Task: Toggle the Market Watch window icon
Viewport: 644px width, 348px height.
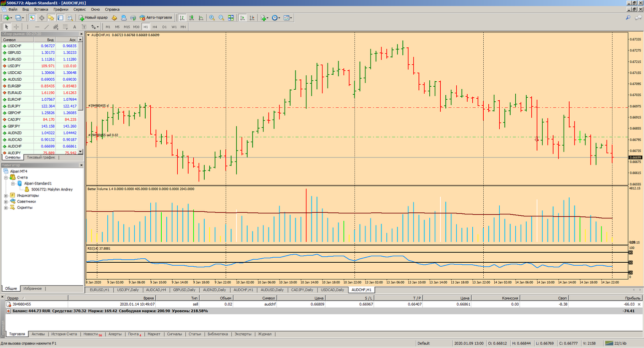Action: tap(32, 17)
